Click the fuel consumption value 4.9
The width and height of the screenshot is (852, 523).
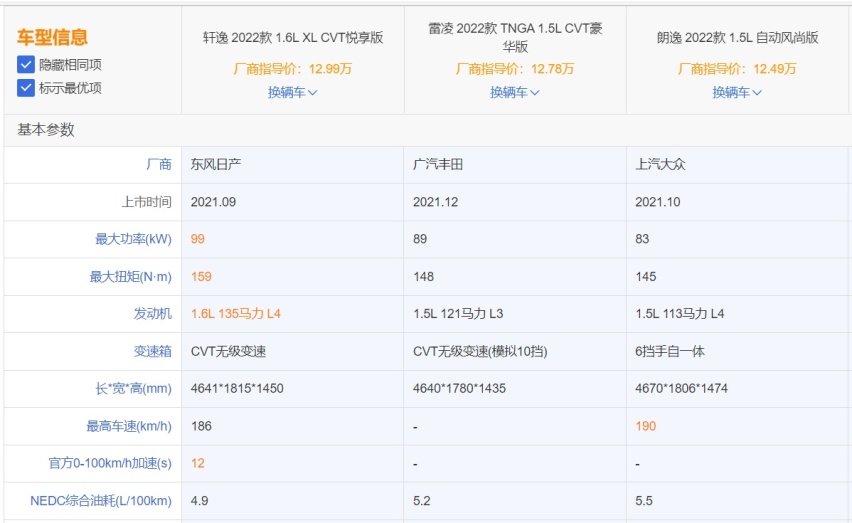(x=199, y=501)
